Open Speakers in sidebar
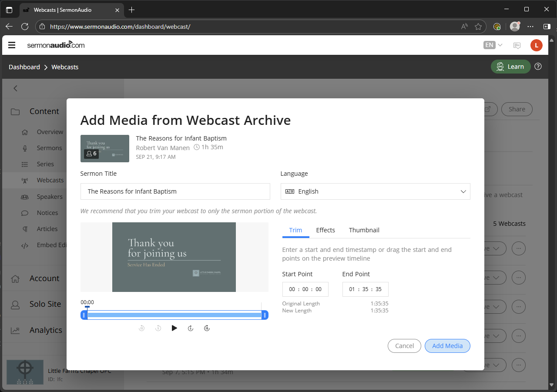Viewport: 557px width, 392px height. (x=50, y=197)
